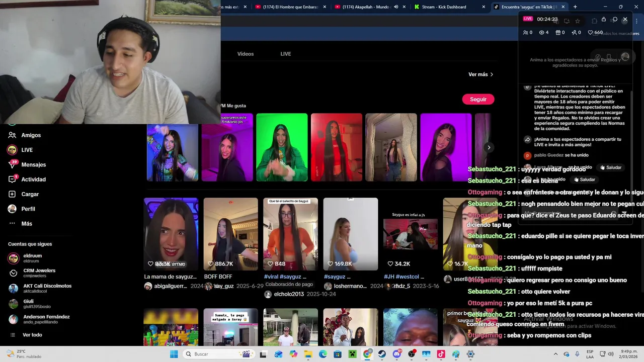Image resolution: width=644 pixels, height=362 pixels.
Task: Open a new browser tab
Action: (575, 7)
